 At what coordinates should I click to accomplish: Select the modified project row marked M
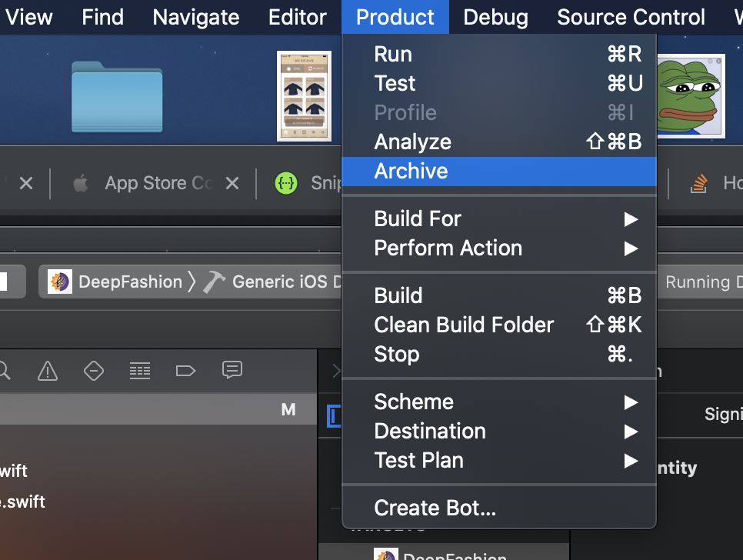[x=158, y=409]
